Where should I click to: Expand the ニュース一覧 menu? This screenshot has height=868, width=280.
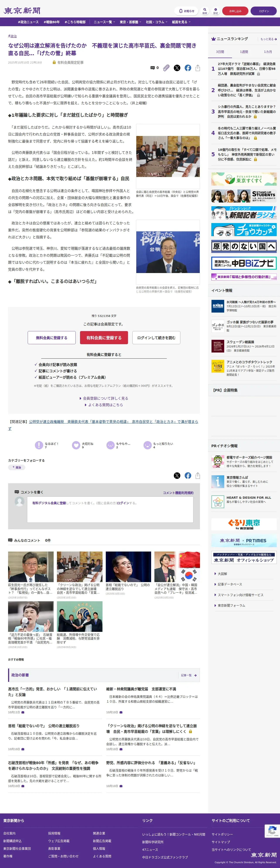tap(104, 22)
